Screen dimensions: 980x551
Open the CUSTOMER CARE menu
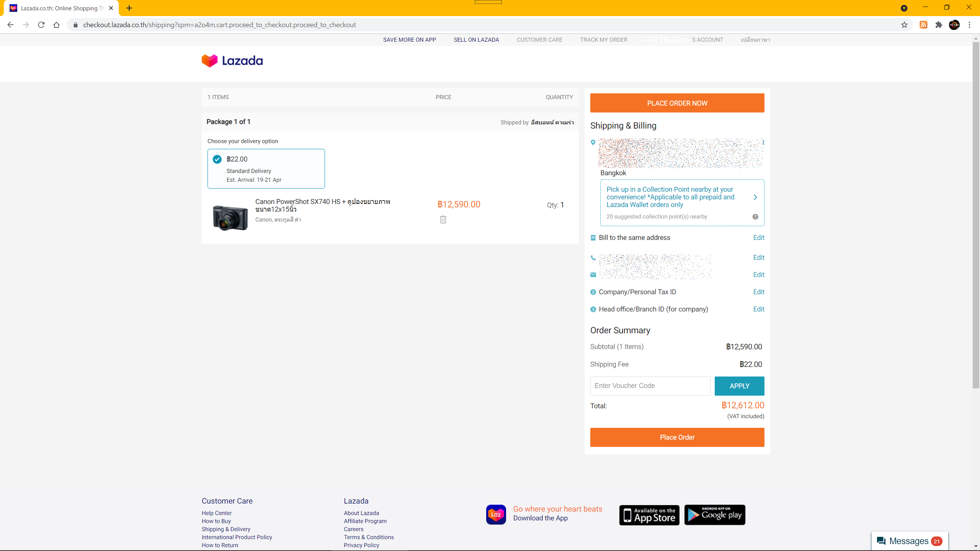point(539,40)
